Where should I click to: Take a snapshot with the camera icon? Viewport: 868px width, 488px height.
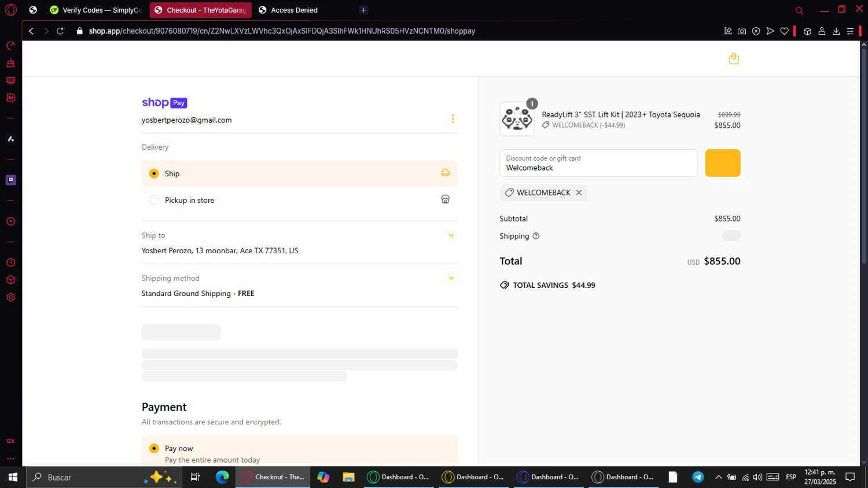(x=742, y=31)
